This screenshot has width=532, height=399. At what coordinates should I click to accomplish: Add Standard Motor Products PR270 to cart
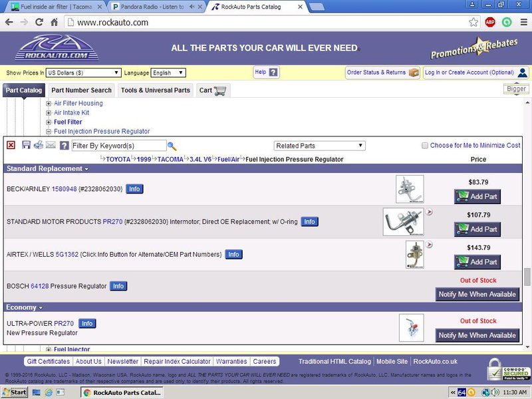click(477, 229)
